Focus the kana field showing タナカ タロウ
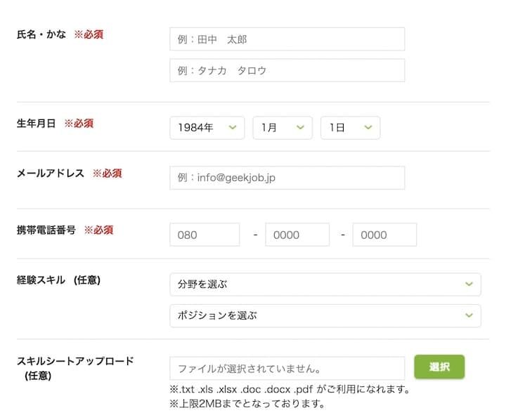This screenshot has height=420, width=506. coord(287,70)
